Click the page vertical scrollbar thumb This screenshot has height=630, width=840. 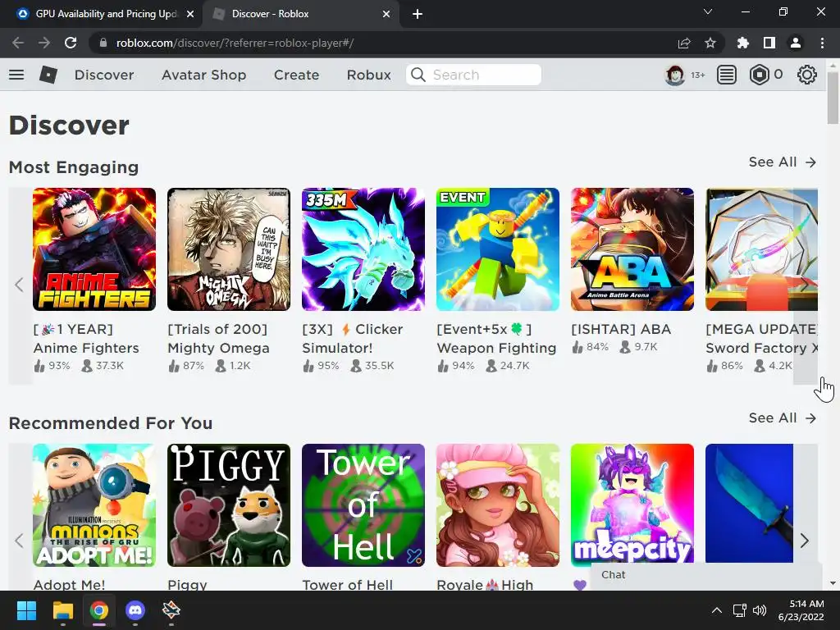[832, 97]
